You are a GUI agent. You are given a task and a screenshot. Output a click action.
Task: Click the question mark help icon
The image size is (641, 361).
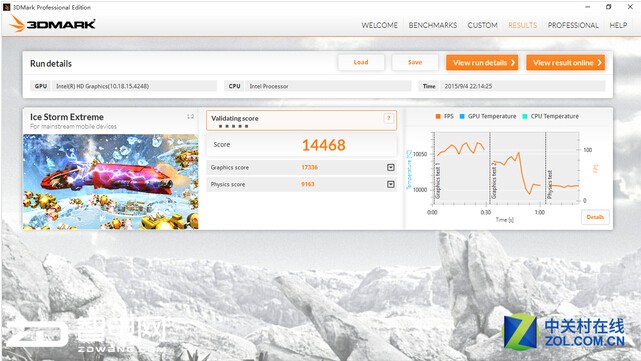point(389,119)
